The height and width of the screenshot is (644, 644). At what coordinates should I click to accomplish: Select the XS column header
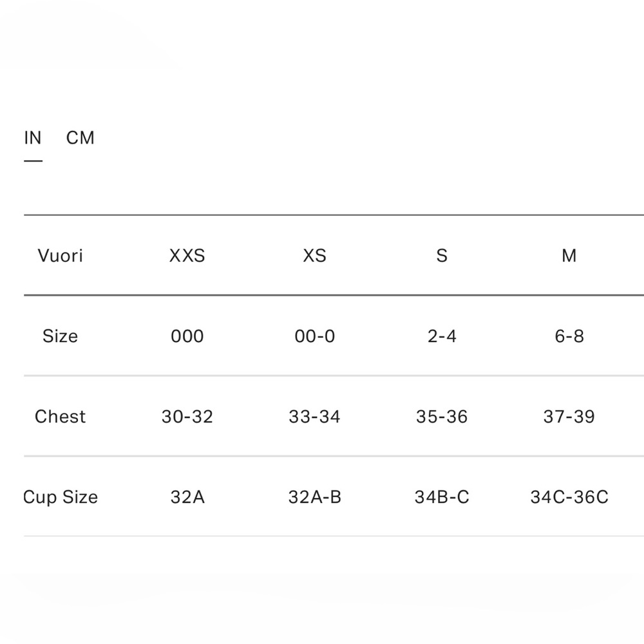tap(315, 256)
